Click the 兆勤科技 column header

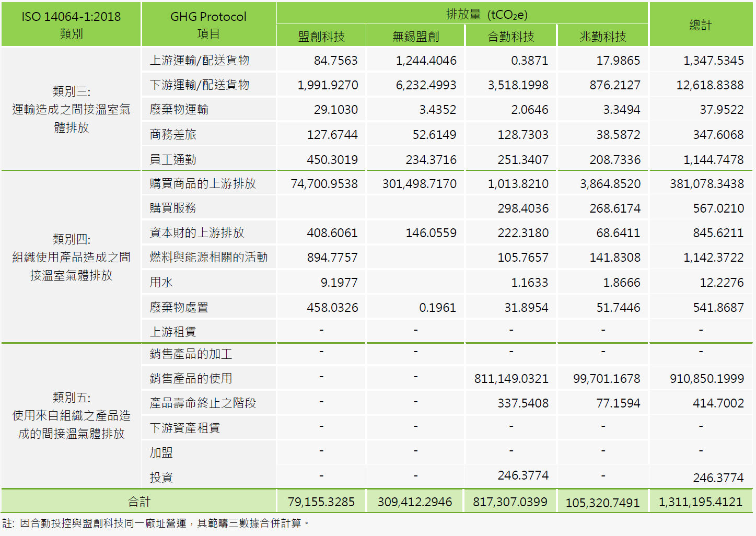tap(603, 37)
